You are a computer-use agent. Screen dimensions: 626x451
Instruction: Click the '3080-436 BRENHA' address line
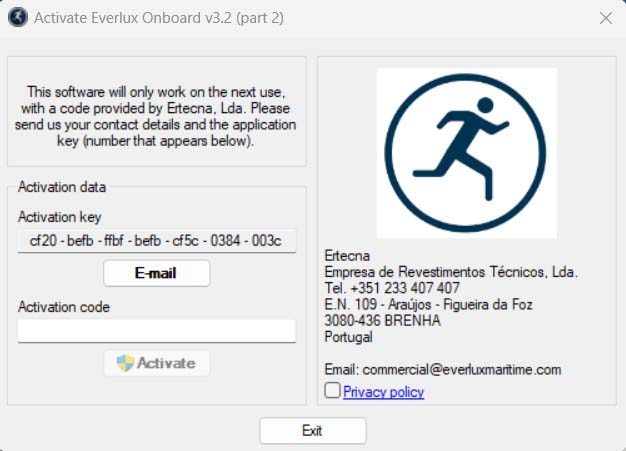point(382,320)
